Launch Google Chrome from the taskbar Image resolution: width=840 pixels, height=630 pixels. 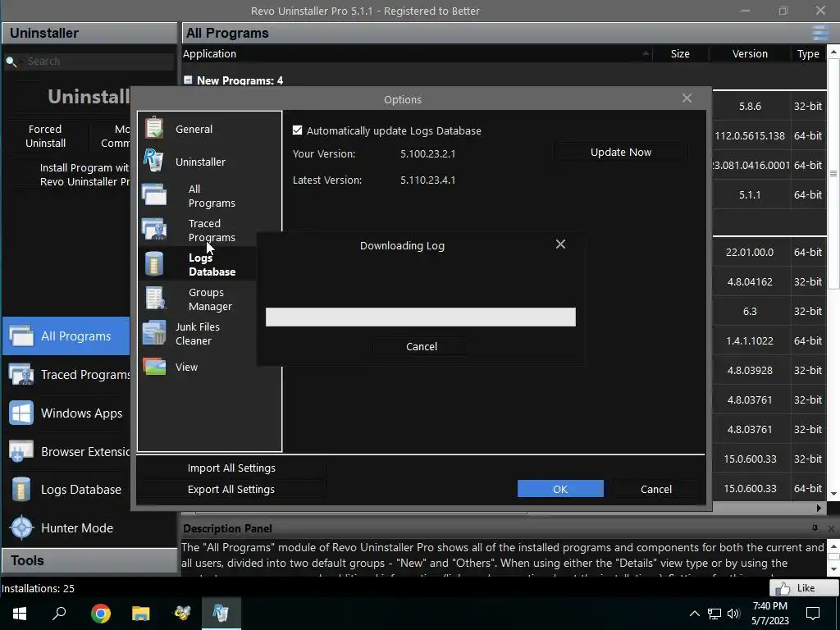pyautogui.click(x=100, y=613)
